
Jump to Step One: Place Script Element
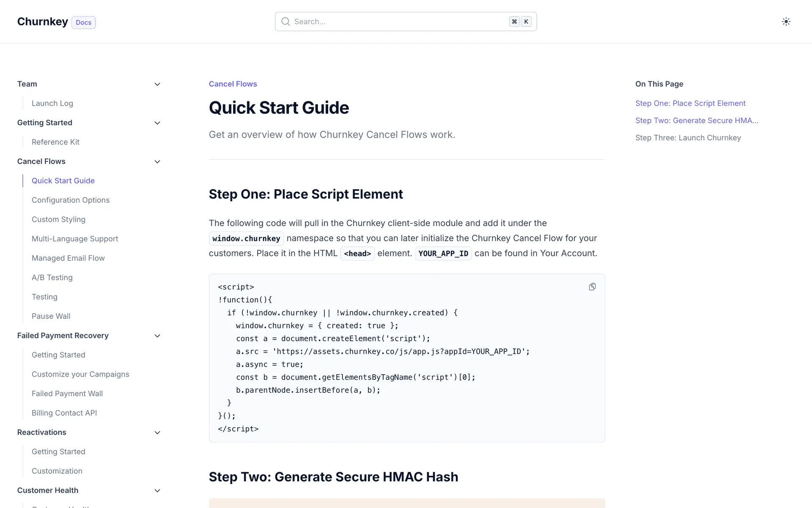(x=690, y=103)
